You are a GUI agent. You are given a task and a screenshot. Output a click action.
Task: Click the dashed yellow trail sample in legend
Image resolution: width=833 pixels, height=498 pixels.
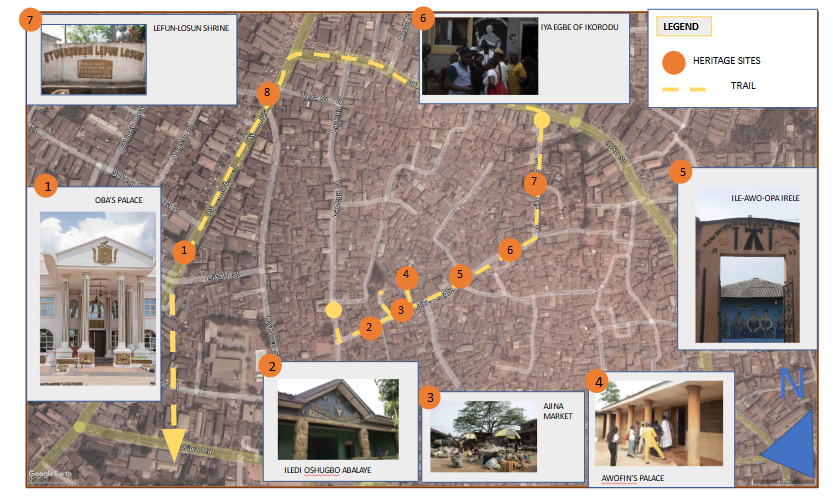pos(684,89)
